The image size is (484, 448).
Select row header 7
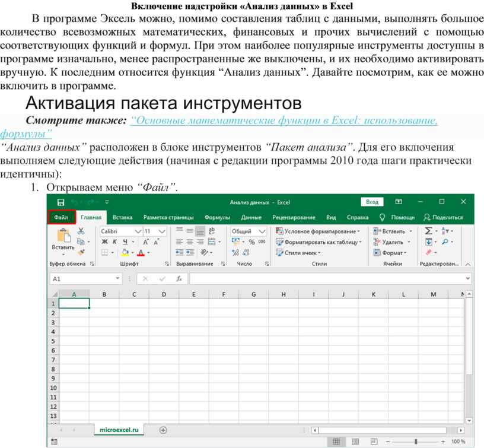point(54,360)
